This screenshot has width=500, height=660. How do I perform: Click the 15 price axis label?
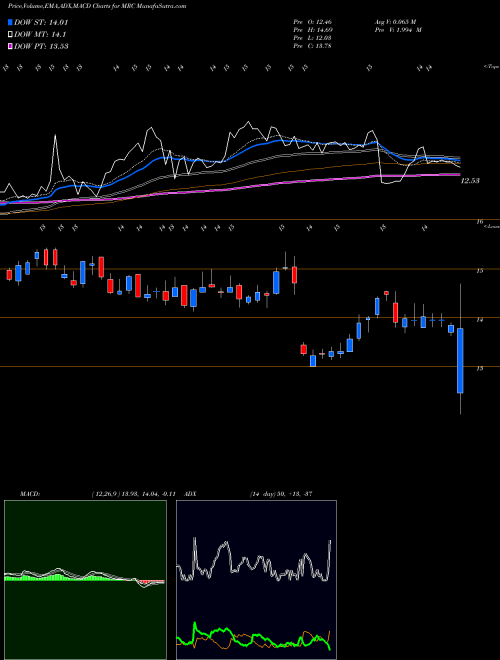pos(479,271)
